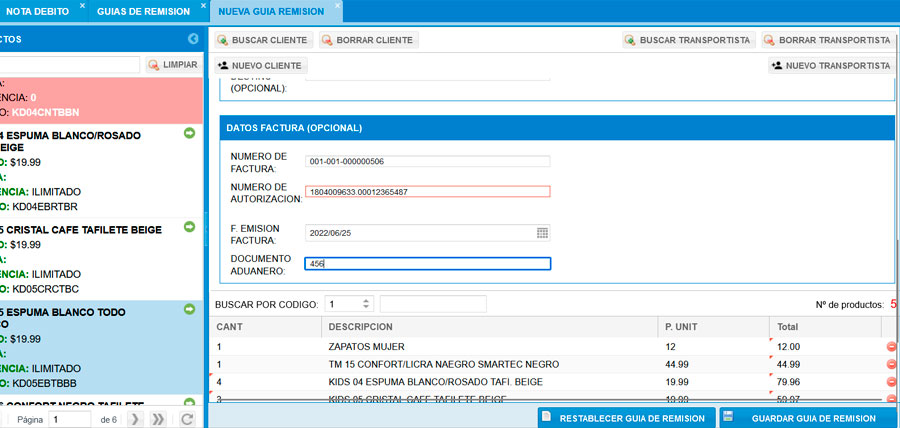Click the calendar icon for F. Emision Factura

(x=542, y=232)
